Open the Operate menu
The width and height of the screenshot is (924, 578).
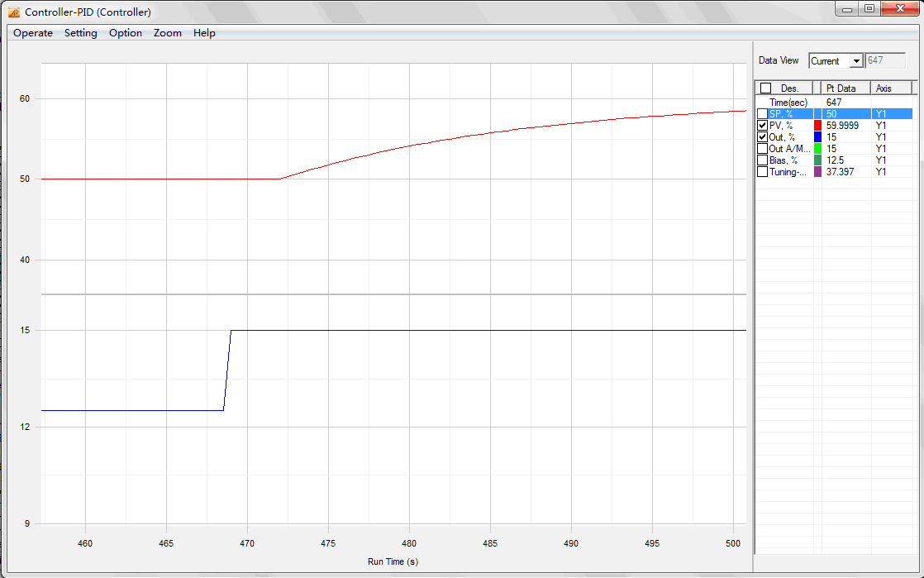click(33, 33)
